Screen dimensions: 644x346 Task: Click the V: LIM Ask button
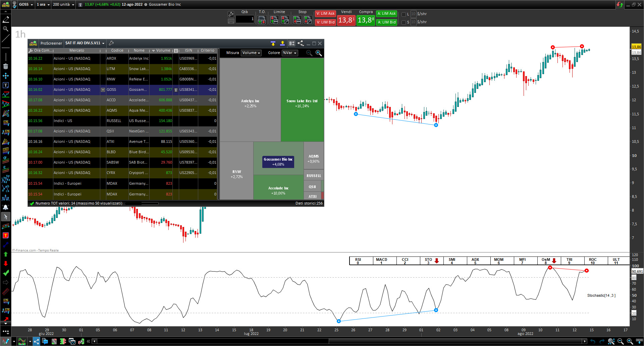coord(326,14)
